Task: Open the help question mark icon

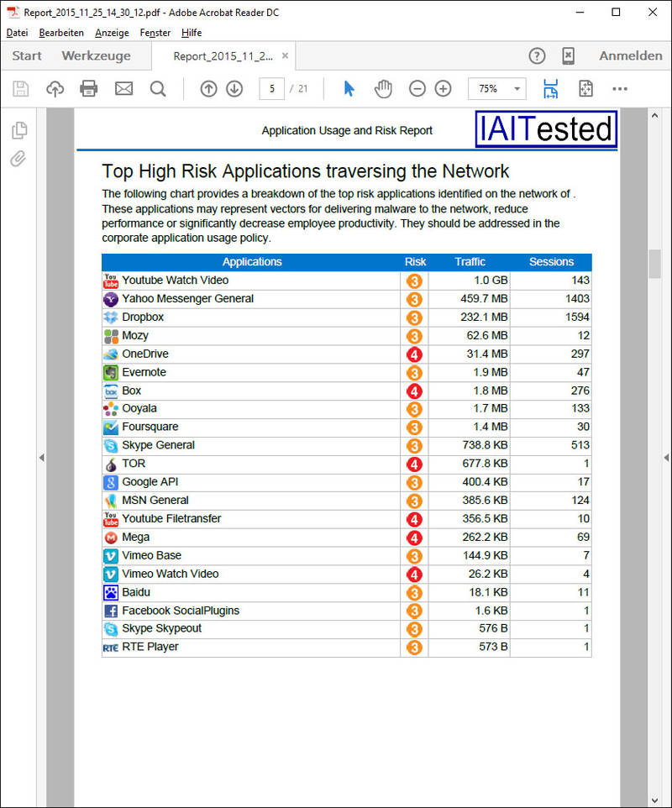Action: (537, 55)
